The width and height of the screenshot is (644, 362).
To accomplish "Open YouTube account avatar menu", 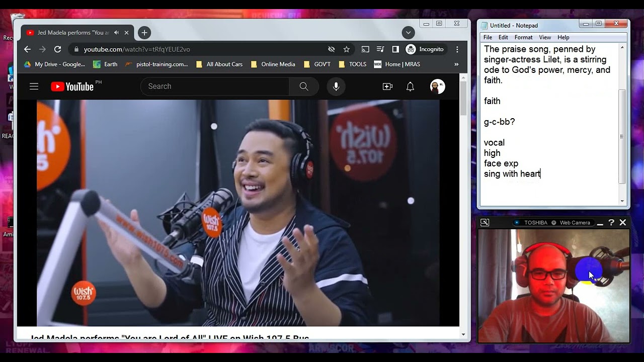I will [438, 86].
